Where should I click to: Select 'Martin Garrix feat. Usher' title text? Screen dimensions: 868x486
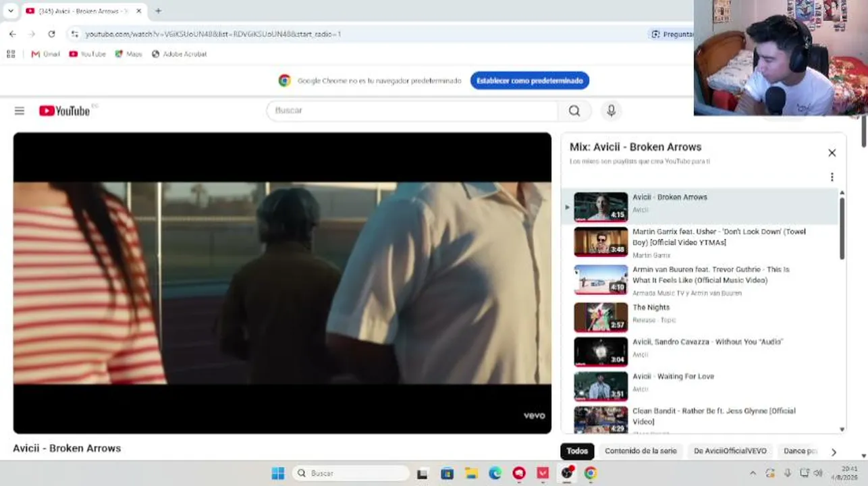coord(719,237)
